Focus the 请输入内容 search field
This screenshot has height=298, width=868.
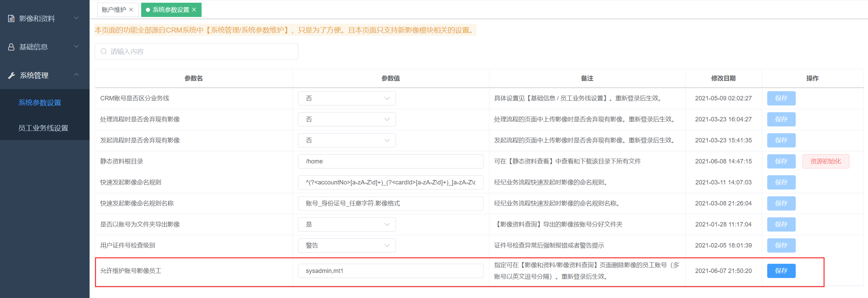point(196,52)
